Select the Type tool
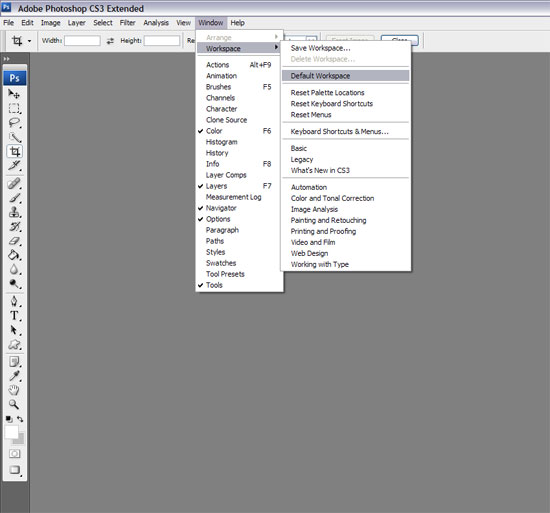550x513 pixels. coord(14,316)
